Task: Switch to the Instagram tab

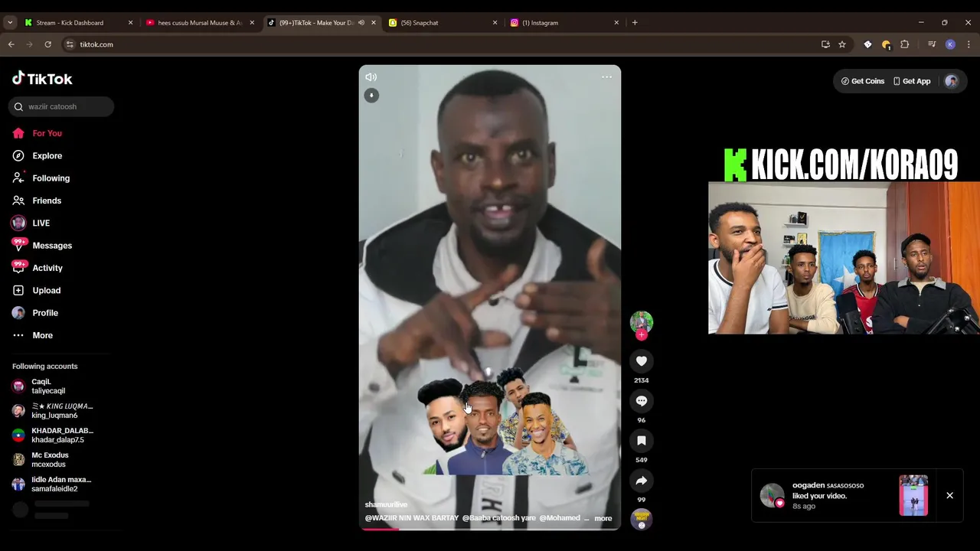Action: pyautogui.click(x=565, y=23)
